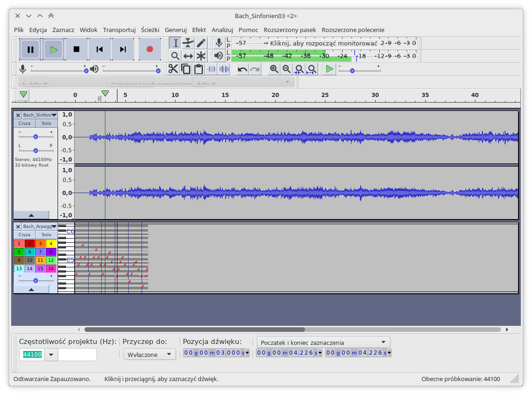Screen dimensions: 532x395
Task: Close the Bach_Sinfoni track
Action: tap(18, 115)
